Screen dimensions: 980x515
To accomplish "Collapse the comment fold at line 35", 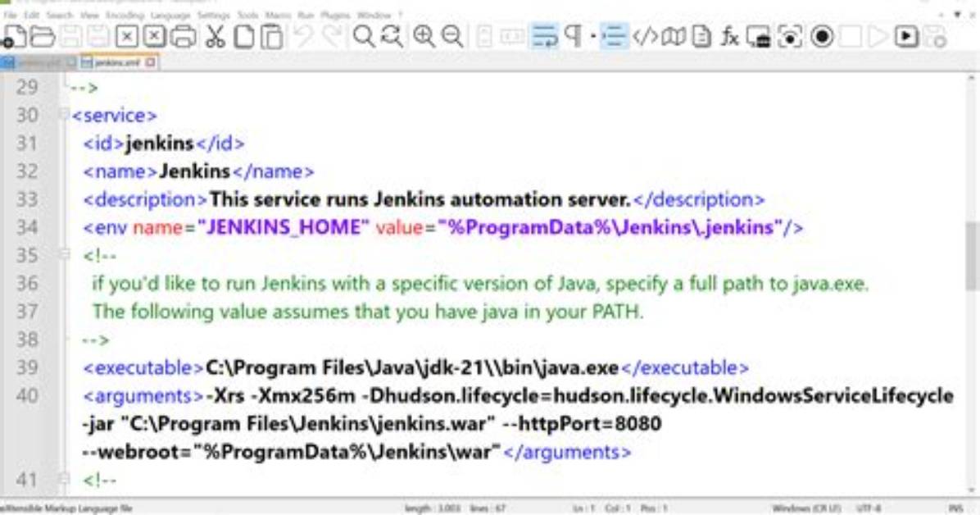I will pos(64,255).
